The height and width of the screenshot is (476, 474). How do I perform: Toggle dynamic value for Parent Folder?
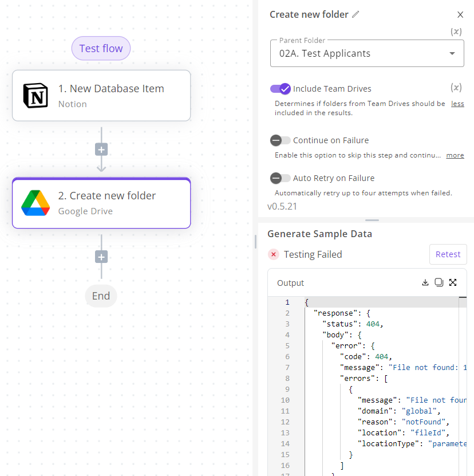456,32
